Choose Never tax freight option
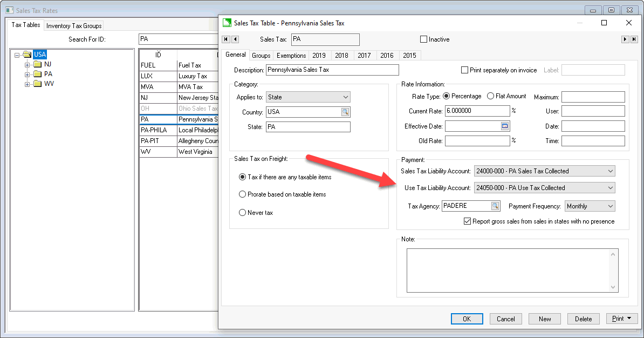 [243, 213]
